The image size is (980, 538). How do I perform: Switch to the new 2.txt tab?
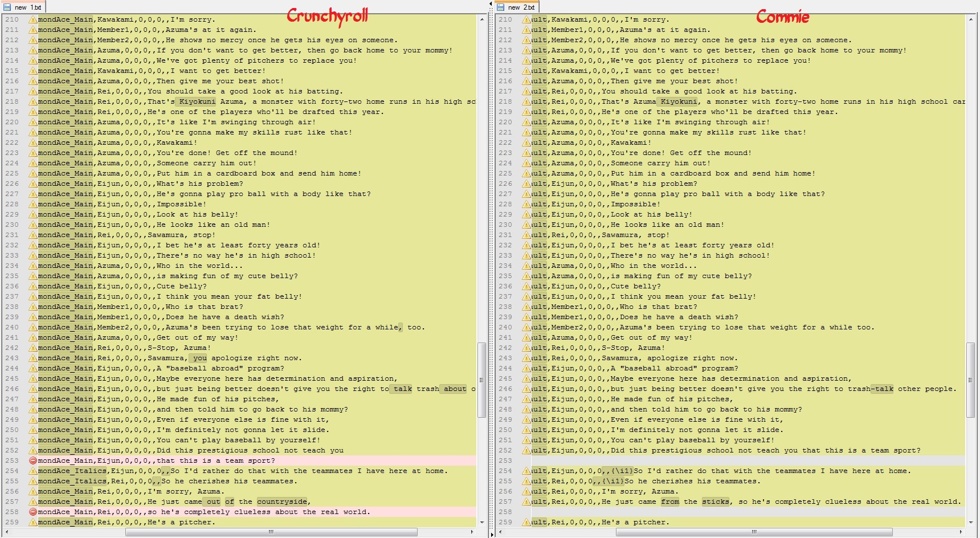pyautogui.click(x=516, y=7)
